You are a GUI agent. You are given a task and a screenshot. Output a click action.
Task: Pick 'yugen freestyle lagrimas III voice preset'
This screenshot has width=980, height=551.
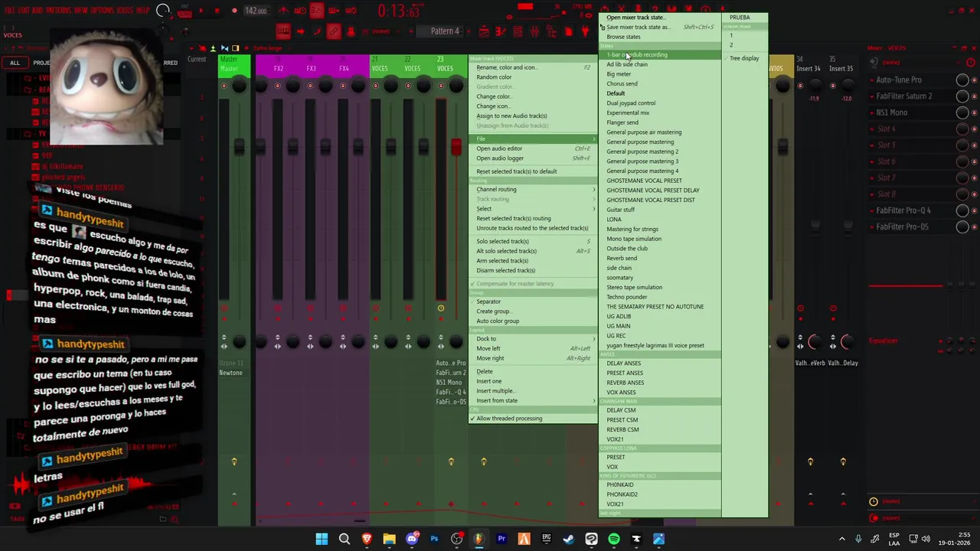(x=659, y=345)
